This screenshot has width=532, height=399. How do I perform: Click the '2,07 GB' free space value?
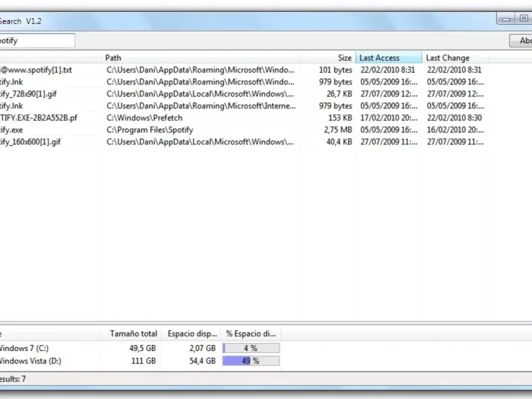coord(203,348)
